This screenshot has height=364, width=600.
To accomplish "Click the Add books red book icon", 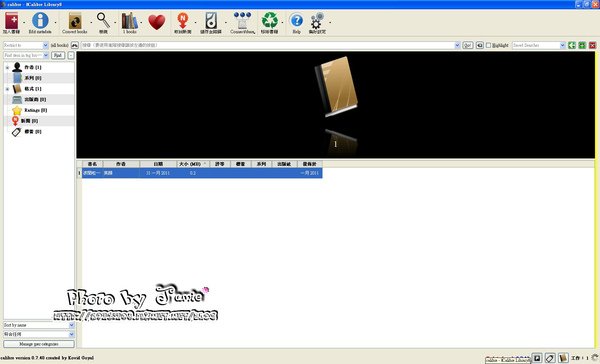I will tap(11, 21).
